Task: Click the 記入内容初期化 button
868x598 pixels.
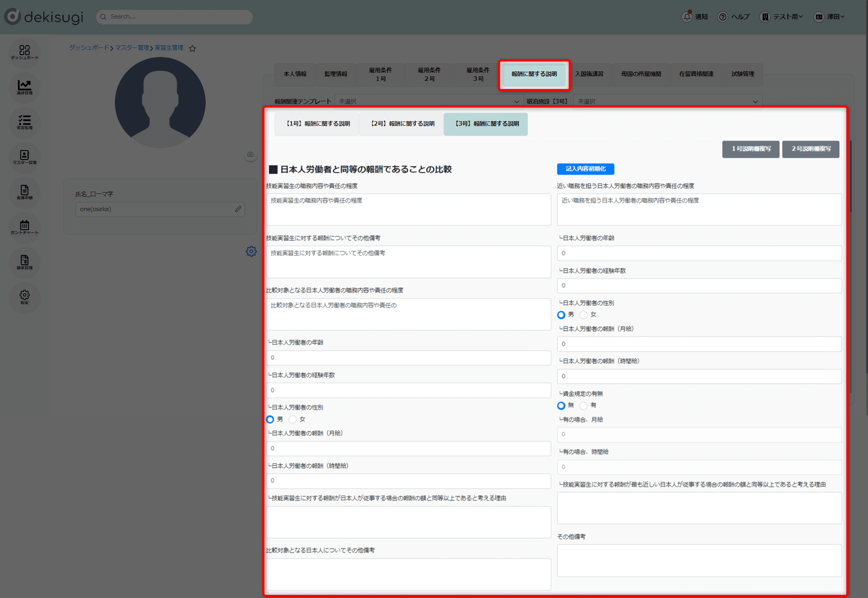Action: [x=585, y=169]
